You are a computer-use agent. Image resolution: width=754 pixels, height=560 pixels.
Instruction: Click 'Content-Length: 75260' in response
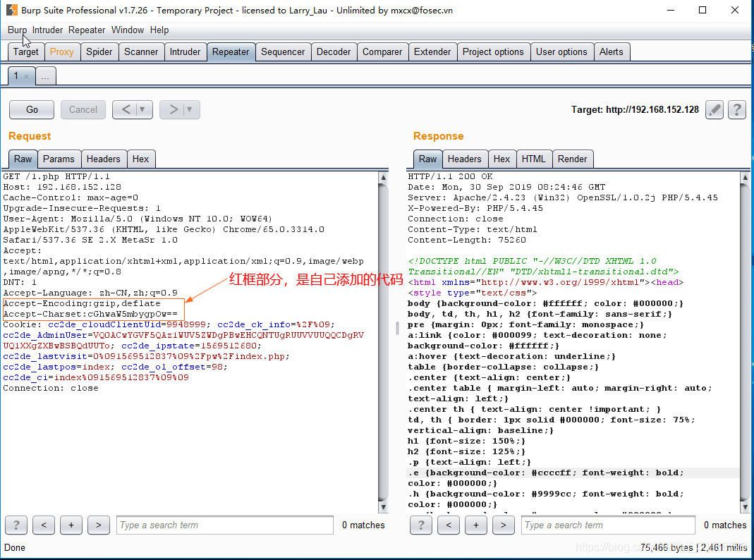pyautogui.click(x=467, y=240)
